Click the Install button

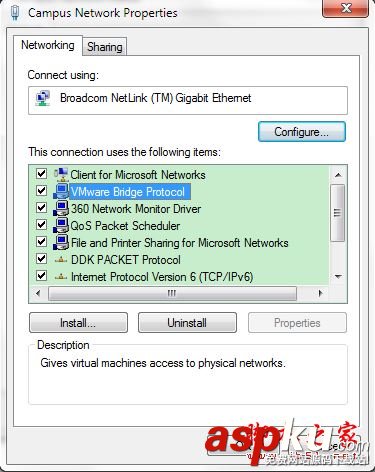(78, 323)
